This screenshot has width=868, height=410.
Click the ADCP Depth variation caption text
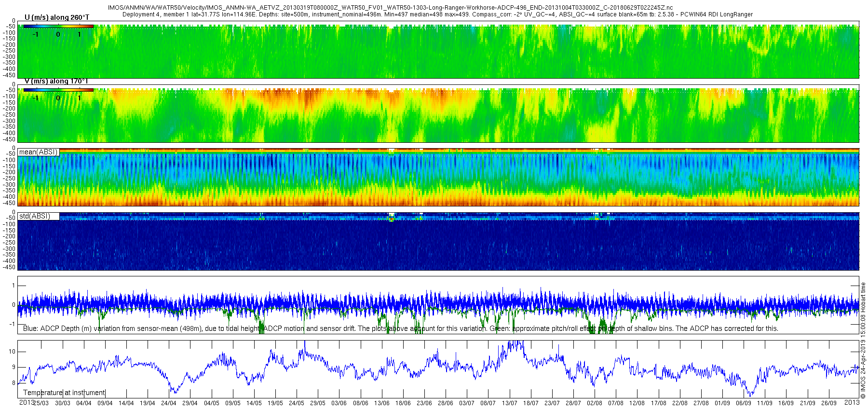[400, 328]
